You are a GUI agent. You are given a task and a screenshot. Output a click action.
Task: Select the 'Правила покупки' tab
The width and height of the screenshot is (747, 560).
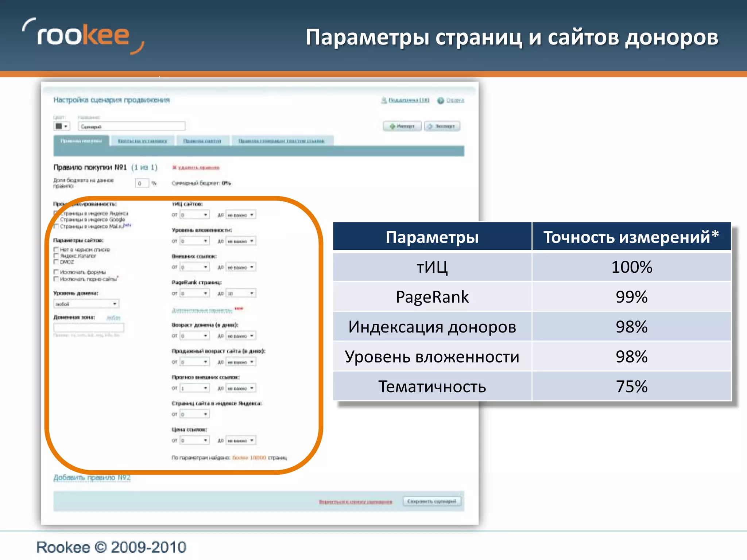coord(81,141)
